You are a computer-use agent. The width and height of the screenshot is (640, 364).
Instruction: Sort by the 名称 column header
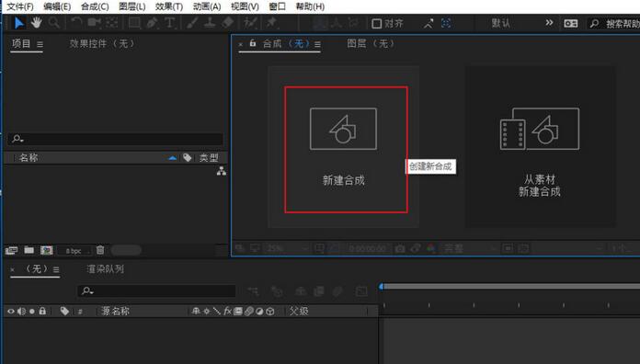tap(29, 157)
